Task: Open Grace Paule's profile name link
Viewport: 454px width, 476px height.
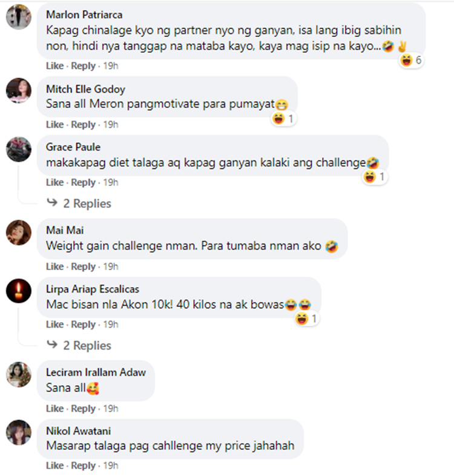Action: [73, 147]
